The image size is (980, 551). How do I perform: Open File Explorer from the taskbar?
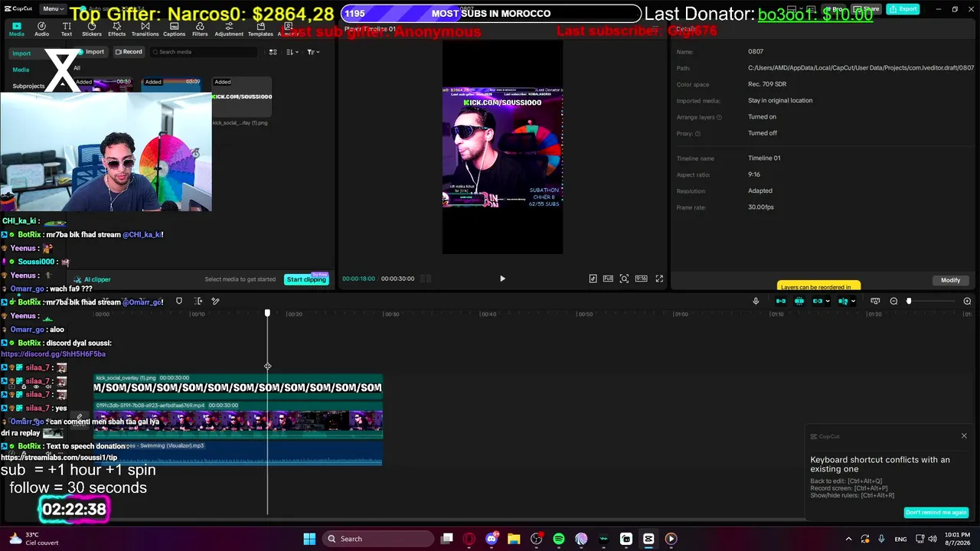pos(514,539)
